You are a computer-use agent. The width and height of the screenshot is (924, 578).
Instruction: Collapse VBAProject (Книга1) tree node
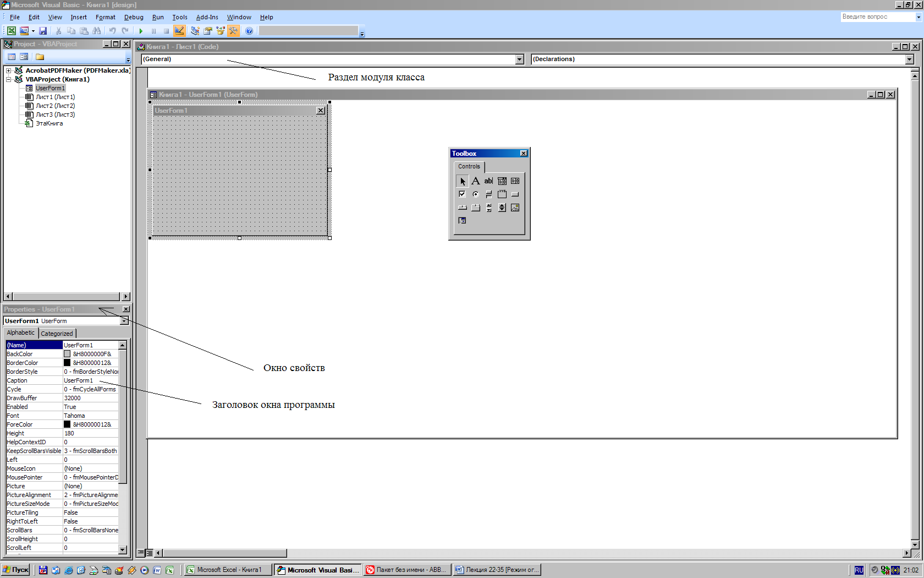coord(9,79)
